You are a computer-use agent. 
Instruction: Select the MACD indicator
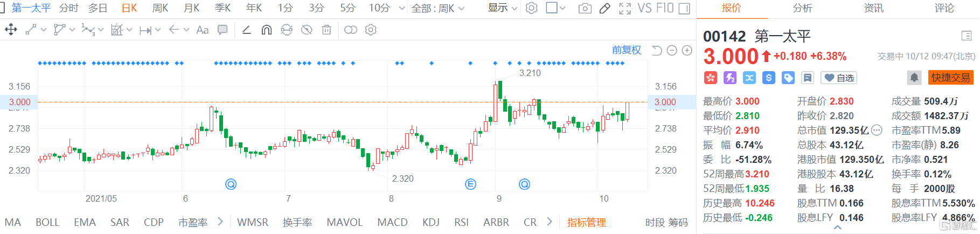pyautogui.click(x=392, y=222)
